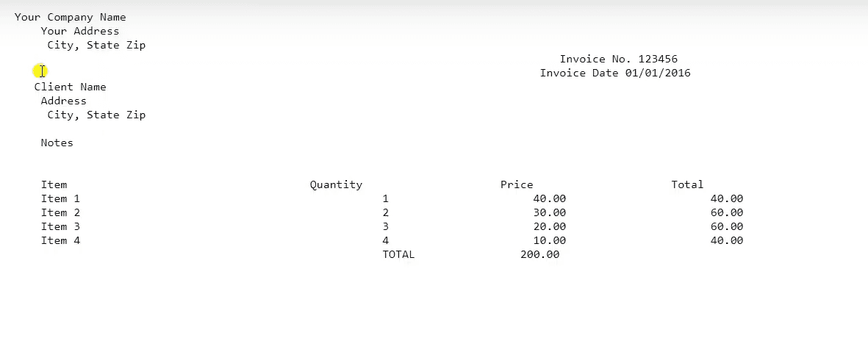Click the "TOTAL" label under the table

398,254
